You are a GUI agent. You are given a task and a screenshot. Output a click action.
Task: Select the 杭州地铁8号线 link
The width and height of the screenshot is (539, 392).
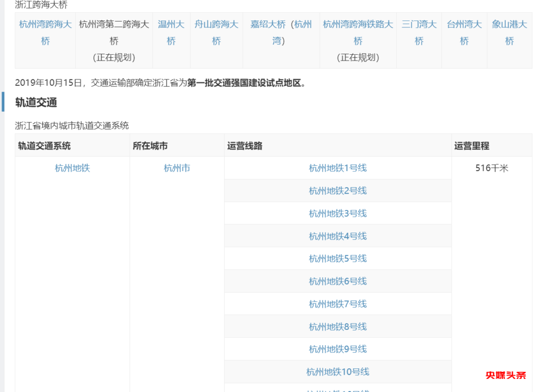[337, 327]
